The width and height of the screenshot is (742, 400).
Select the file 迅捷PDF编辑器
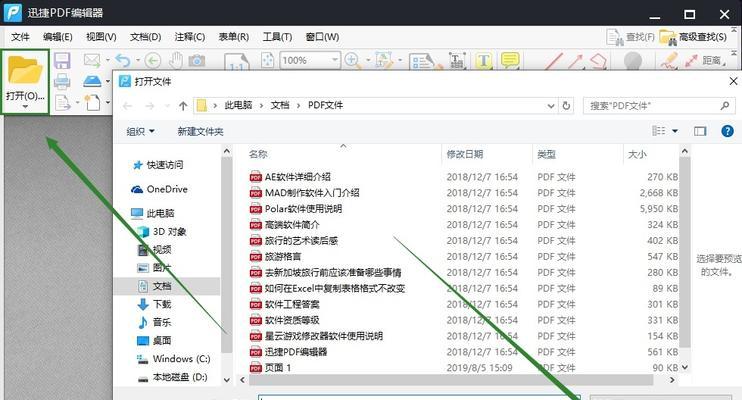(296, 352)
